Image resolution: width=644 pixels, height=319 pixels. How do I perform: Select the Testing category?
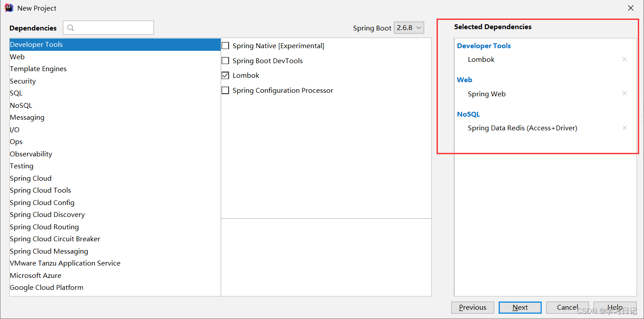tap(115, 166)
